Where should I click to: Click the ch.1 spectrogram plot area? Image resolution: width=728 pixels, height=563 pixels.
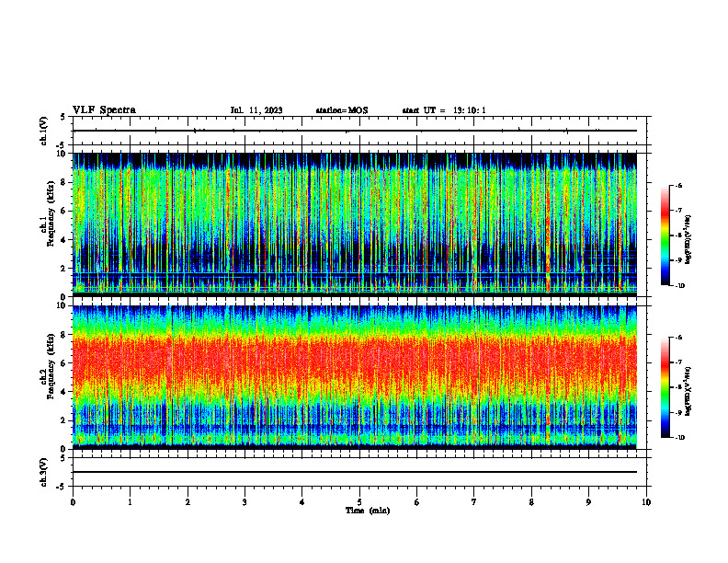point(355,224)
